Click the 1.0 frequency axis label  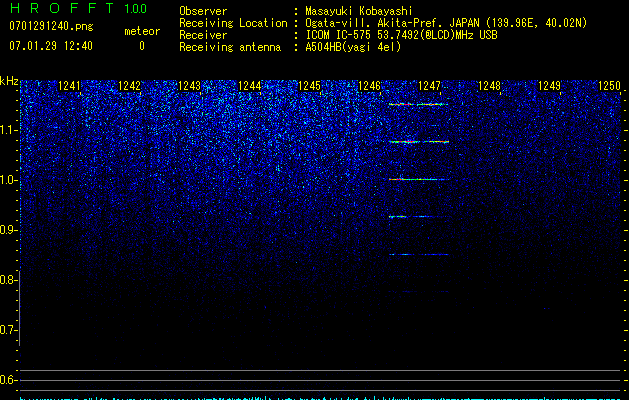pos(8,180)
